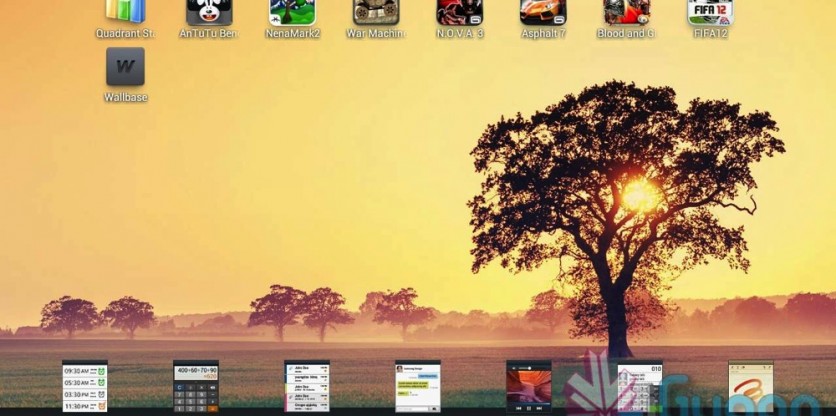Toggle the 05:30 AM alarm
836x416 pixels.
tap(99, 383)
